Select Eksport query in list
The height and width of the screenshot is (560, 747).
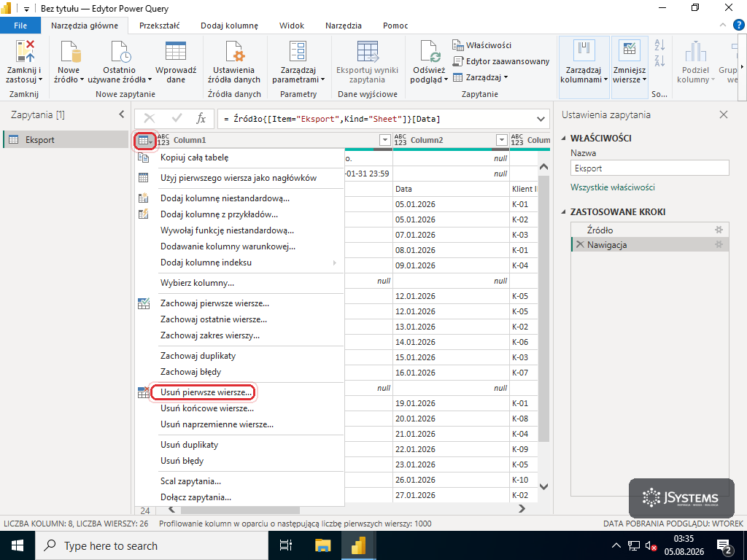(x=66, y=140)
